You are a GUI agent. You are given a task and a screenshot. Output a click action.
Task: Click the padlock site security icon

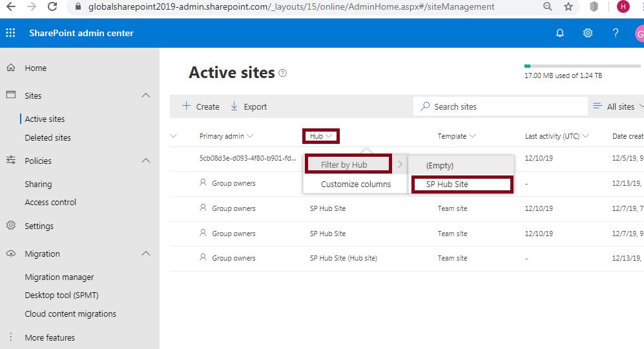pyautogui.click(x=78, y=6)
